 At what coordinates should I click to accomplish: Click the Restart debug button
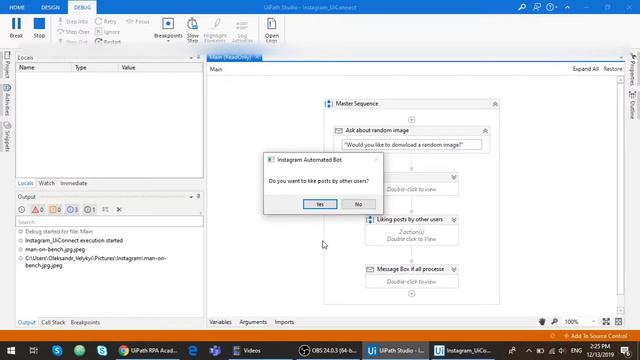click(108, 42)
